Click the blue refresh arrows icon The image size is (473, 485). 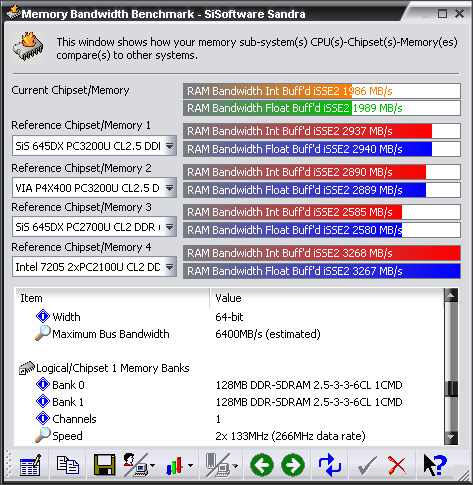coord(330,465)
